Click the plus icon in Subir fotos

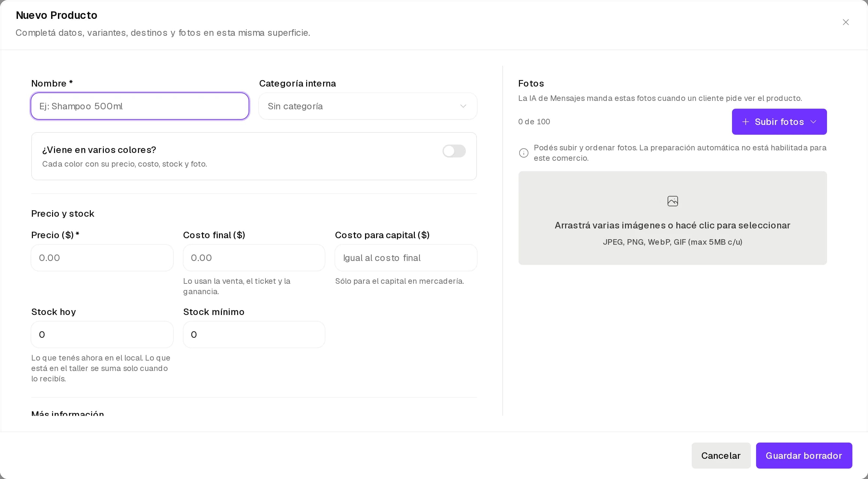click(745, 122)
